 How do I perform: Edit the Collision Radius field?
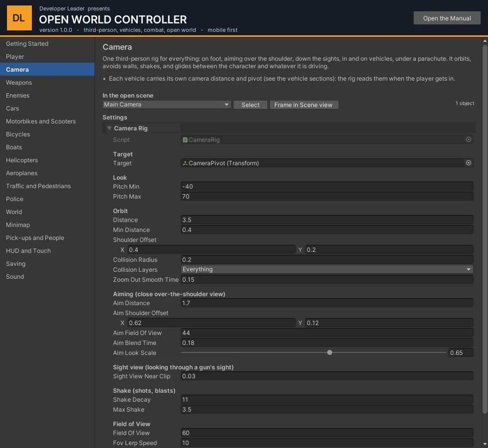(327, 259)
